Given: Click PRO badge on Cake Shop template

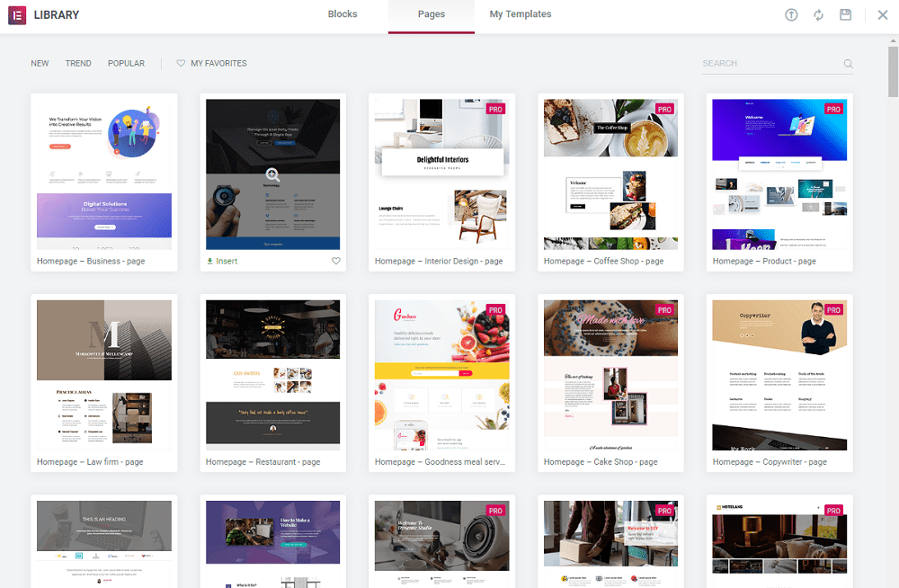Looking at the screenshot, I should pyautogui.click(x=664, y=310).
